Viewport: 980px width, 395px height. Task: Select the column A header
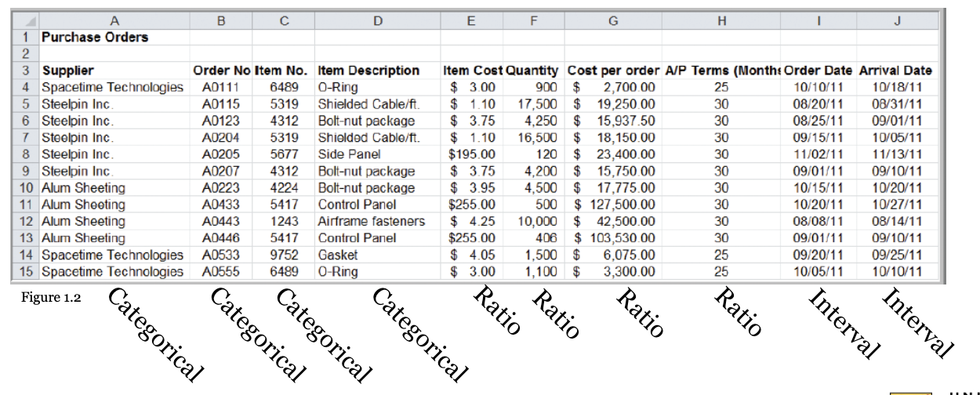coord(114,20)
